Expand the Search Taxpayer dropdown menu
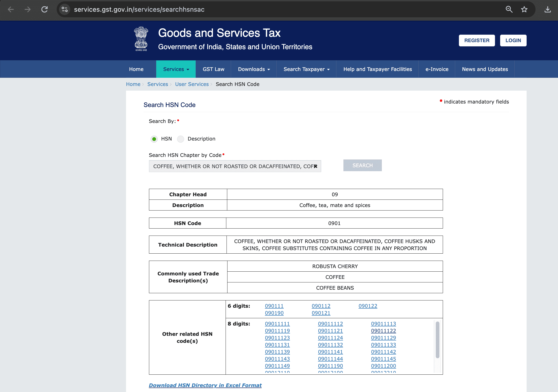This screenshot has width=558, height=392. 306,69
